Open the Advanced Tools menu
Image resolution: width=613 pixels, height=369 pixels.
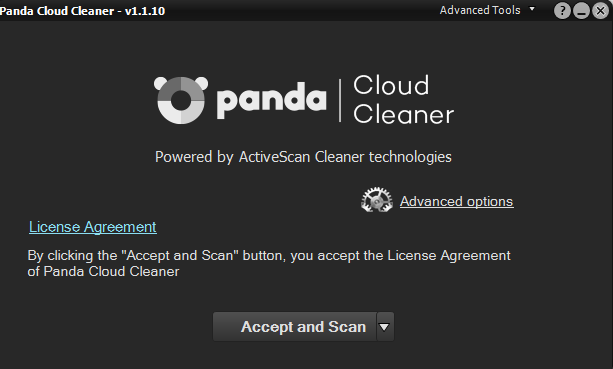(x=480, y=10)
